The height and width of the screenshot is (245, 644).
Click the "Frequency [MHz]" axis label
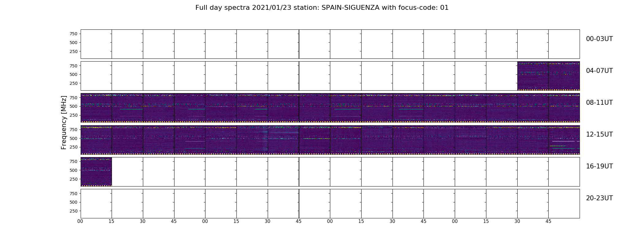64,123
